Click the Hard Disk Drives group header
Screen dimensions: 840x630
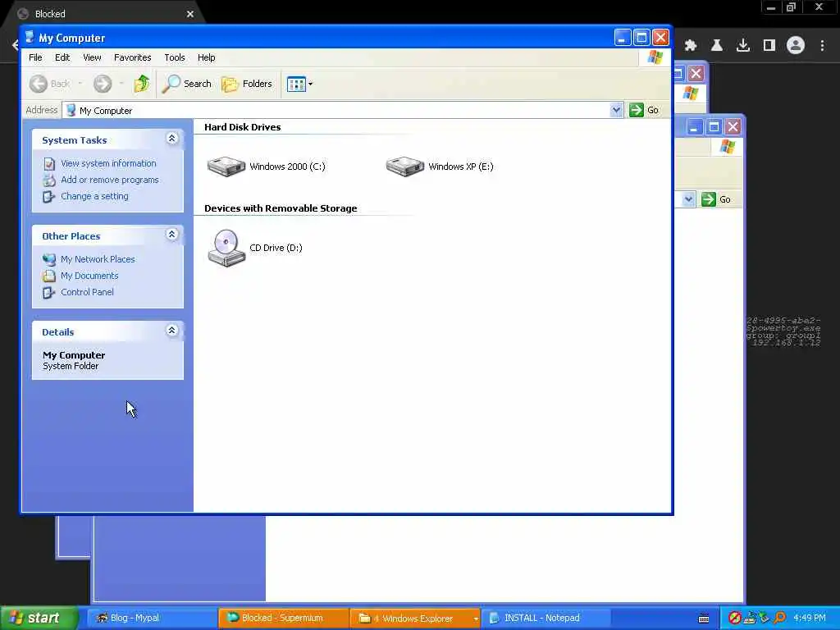click(242, 127)
